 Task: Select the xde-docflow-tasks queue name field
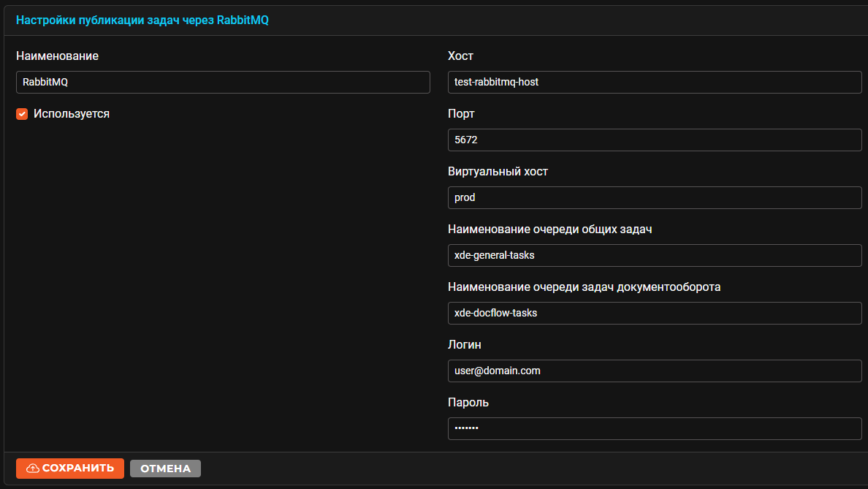click(x=655, y=314)
